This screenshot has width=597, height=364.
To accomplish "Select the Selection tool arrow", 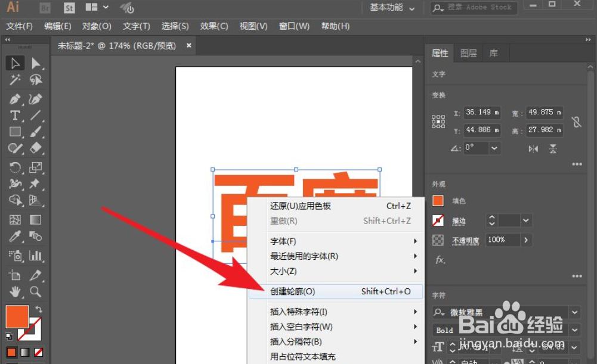I will point(16,63).
